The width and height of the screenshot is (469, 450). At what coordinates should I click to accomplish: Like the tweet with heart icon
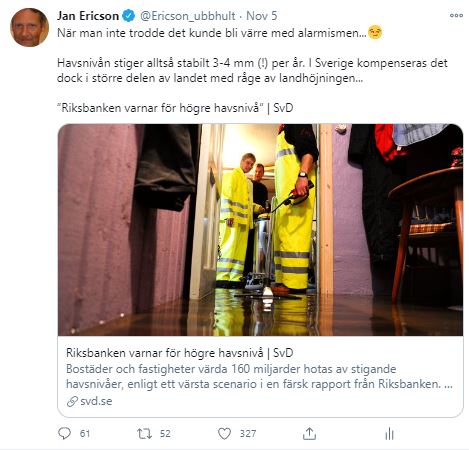[x=224, y=434]
